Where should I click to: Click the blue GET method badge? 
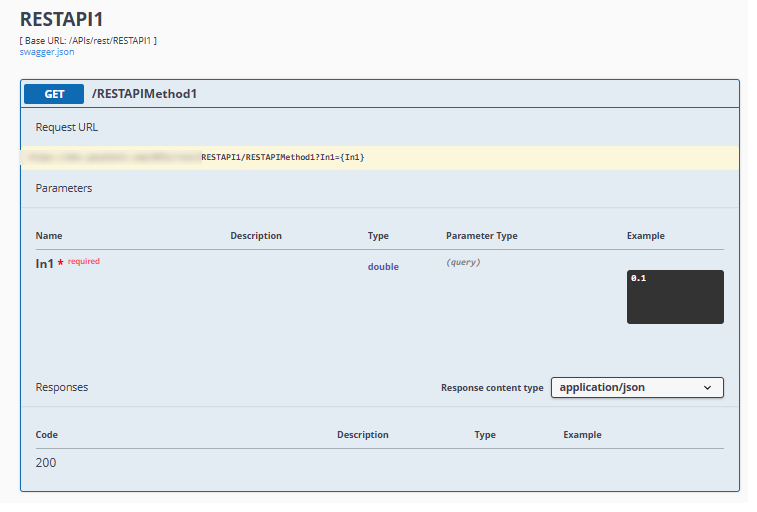coord(54,94)
